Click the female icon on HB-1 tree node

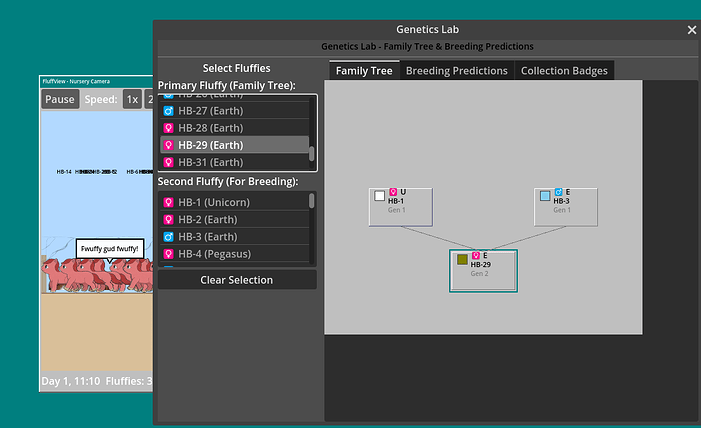coord(393,192)
